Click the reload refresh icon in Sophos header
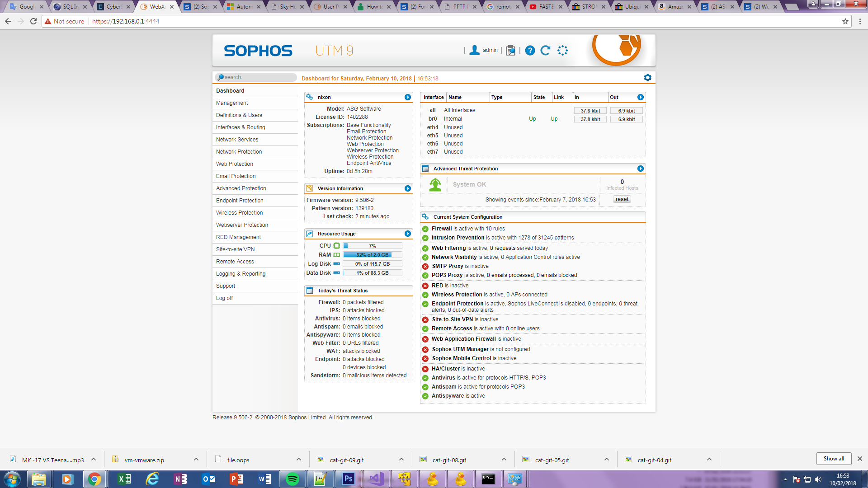This screenshot has width=868, height=488. (x=546, y=50)
